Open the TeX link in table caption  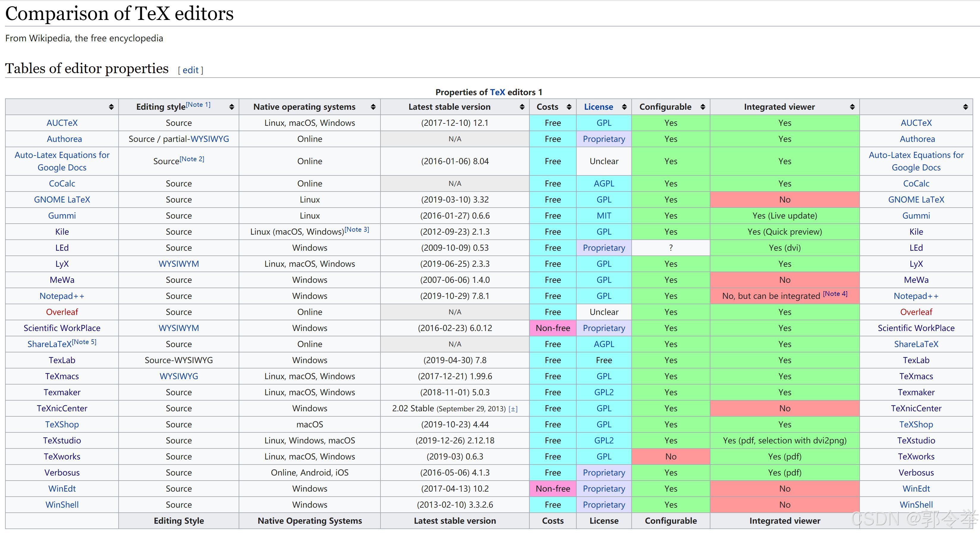point(497,92)
